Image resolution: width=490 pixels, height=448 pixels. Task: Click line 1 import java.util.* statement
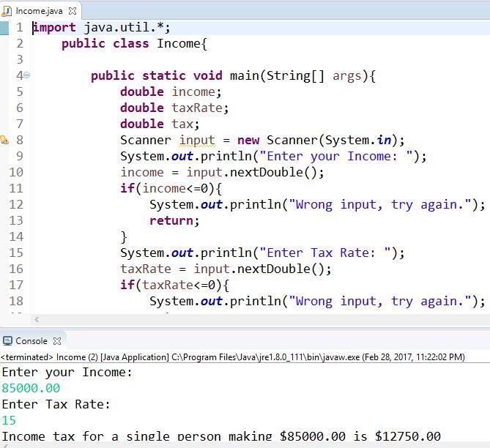coord(102,28)
